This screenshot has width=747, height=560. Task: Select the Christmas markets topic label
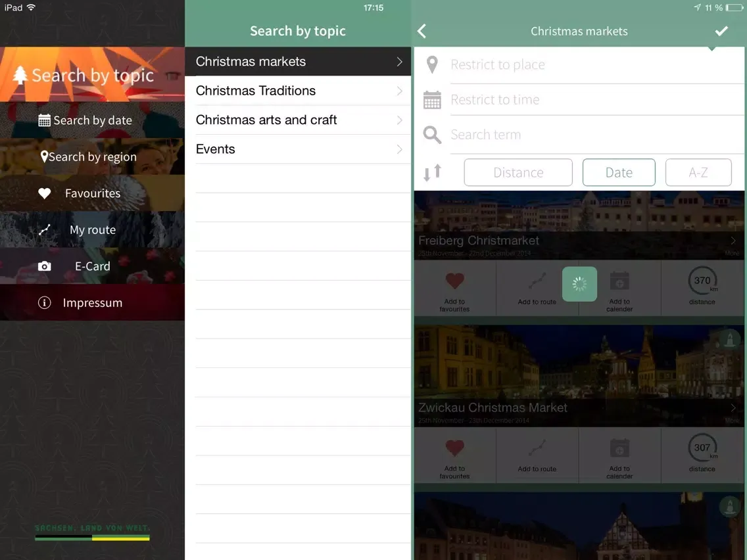coord(251,62)
